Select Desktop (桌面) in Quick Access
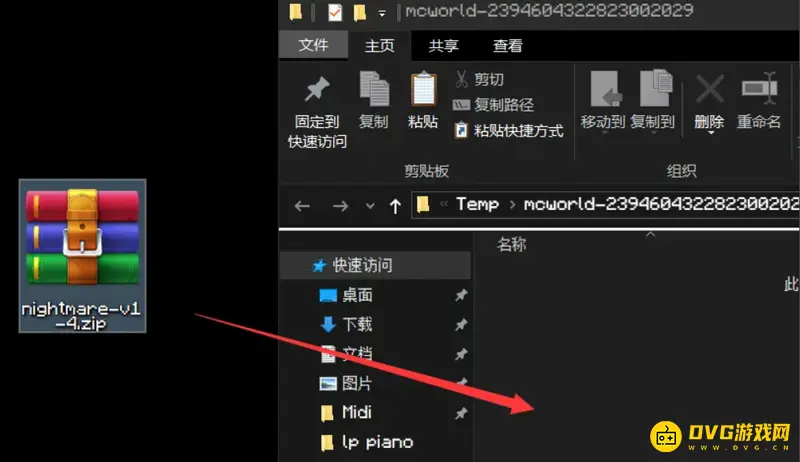Image resolution: width=800 pixels, height=462 pixels. click(357, 295)
